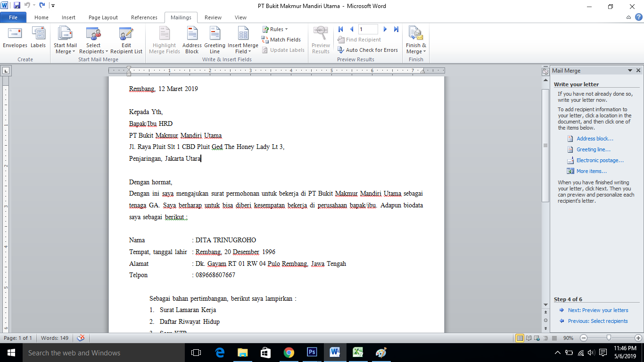
Task: Toggle Highlight Merge Fields
Action: click(164, 40)
